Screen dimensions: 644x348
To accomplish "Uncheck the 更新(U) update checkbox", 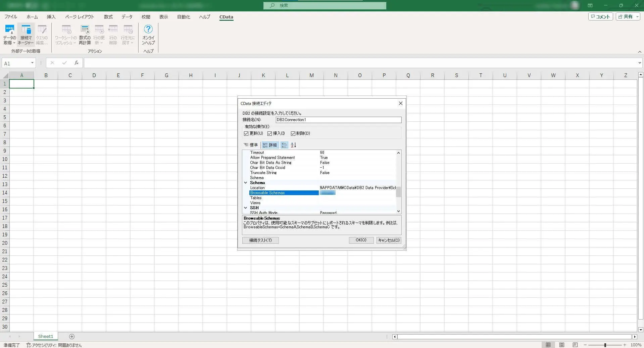I will pyautogui.click(x=246, y=133).
